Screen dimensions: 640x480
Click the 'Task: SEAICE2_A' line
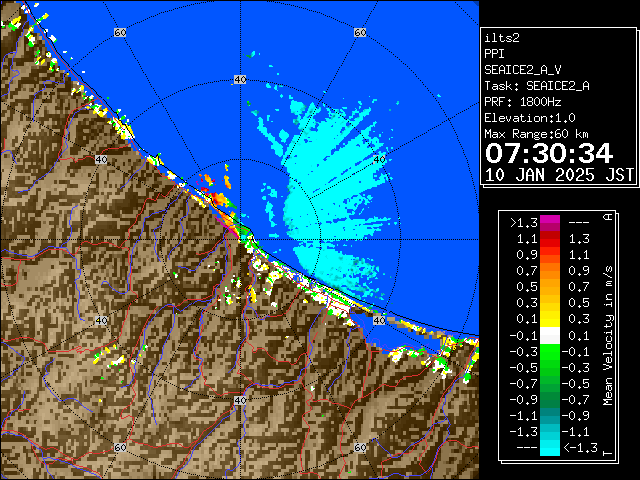coord(537,86)
